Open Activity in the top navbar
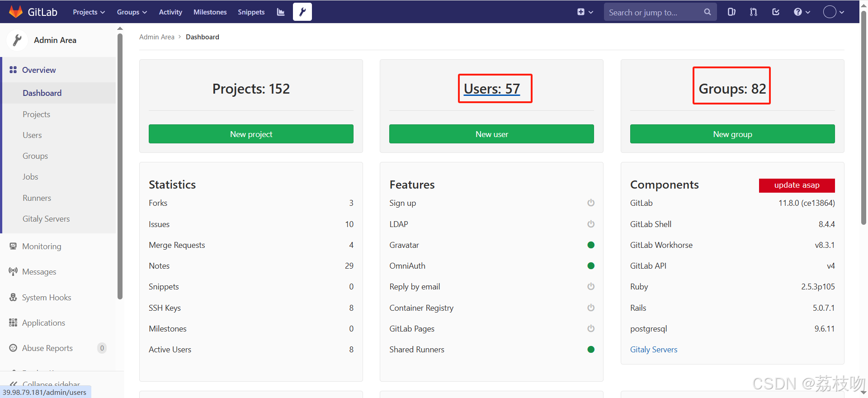Screen dimensions: 868x398 click(170, 12)
